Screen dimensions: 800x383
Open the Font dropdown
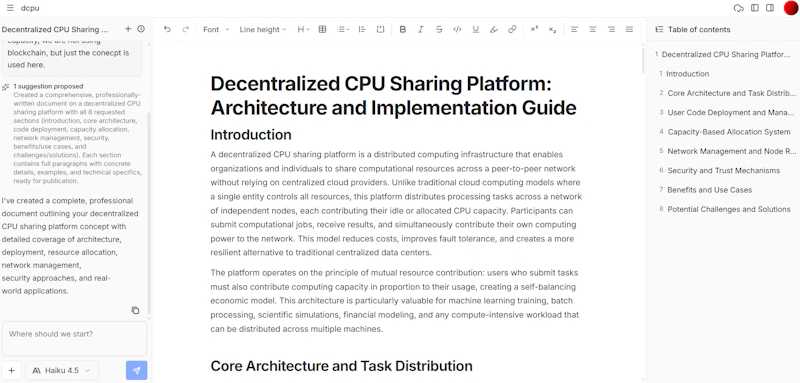(x=216, y=30)
